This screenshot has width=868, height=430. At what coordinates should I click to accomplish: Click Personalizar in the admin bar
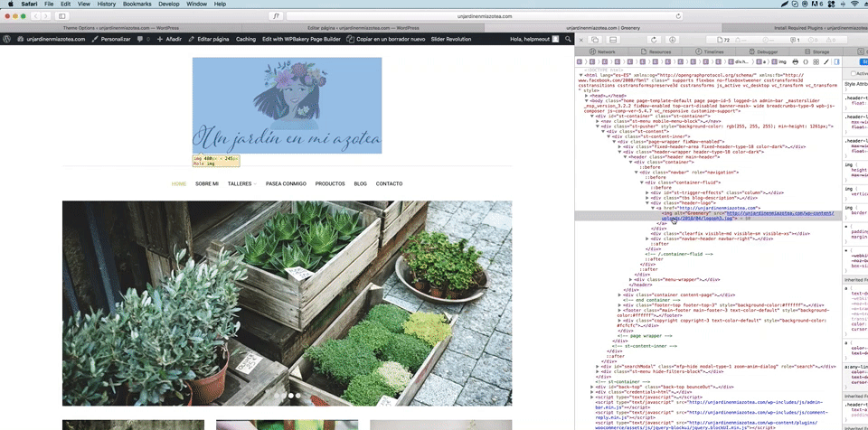[x=111, y=39]
